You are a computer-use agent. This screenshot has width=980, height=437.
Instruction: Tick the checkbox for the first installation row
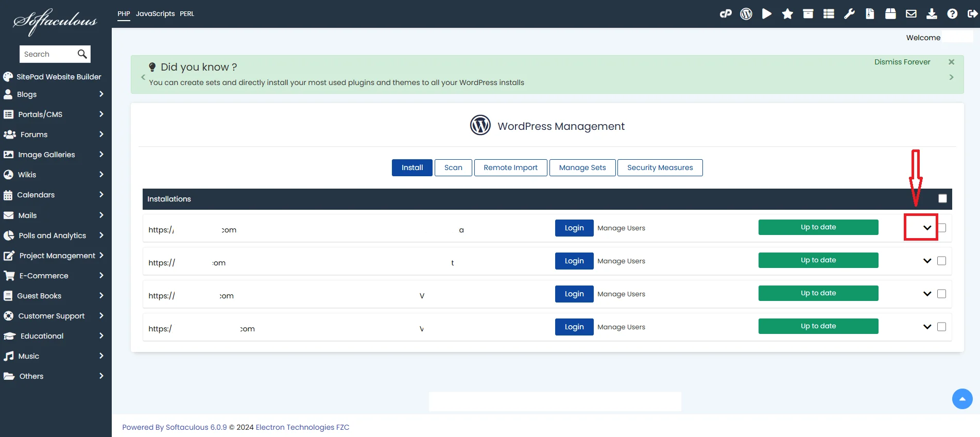pos(942,228)
